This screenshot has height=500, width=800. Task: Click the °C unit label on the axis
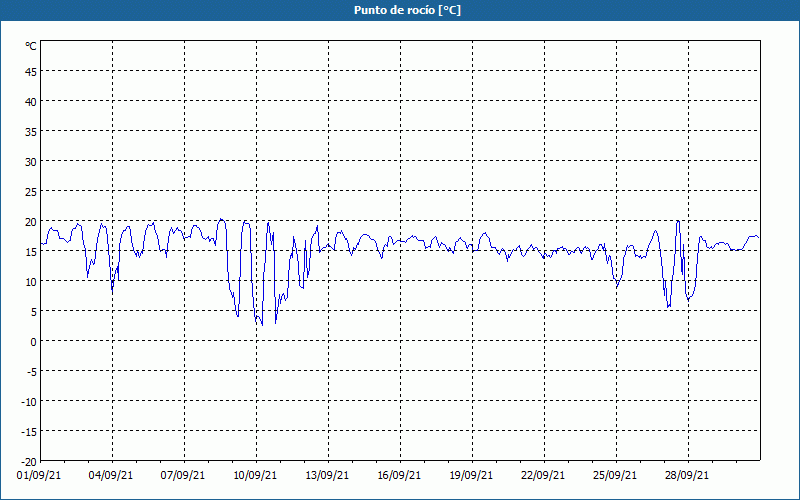click(x=31, y=46)
